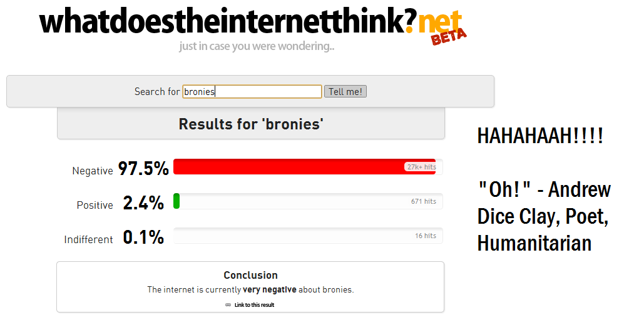
Task: Click the green Positive results bar
Action: click(x=176, y=201)
